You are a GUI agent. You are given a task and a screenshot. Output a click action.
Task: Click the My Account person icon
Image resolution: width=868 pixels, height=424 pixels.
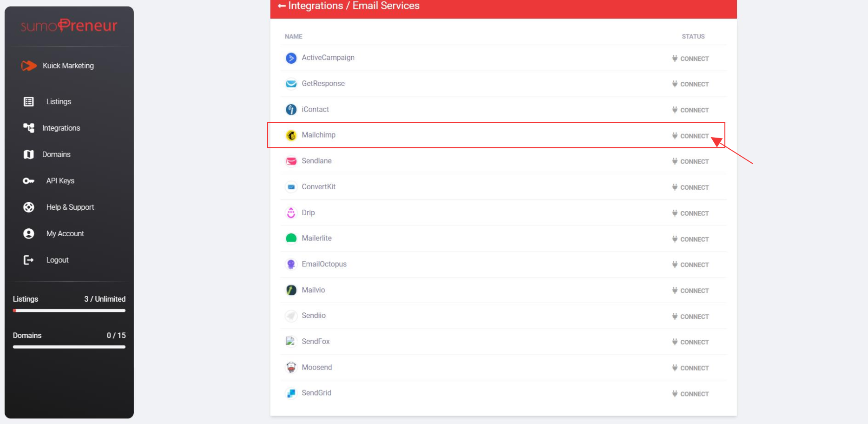(29, 234)
